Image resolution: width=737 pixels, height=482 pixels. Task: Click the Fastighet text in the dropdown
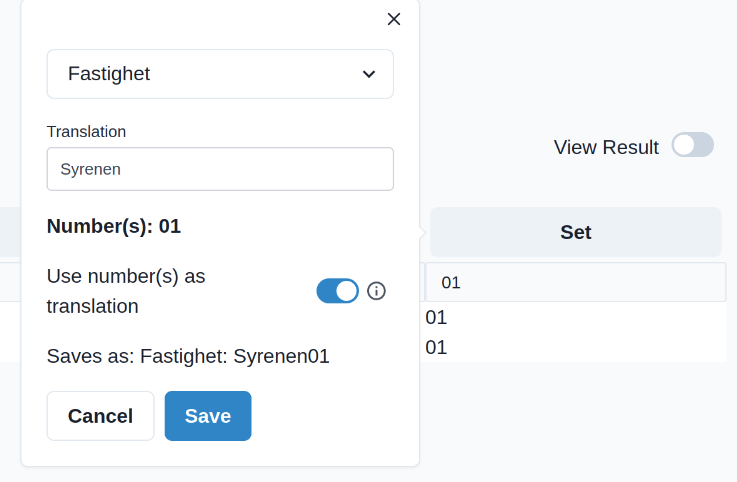[x=109, y=74]
